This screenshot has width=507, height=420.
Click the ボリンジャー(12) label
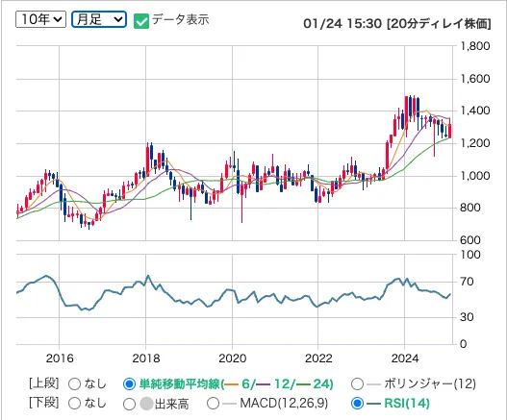[430, 384]
